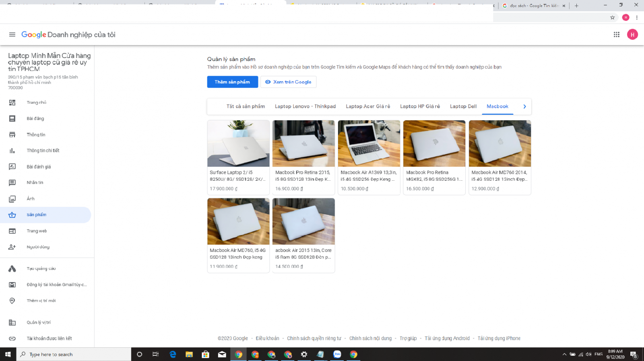Screen dimensions: 644x361
Task: Open Tải ứng dụng iPhone link
Action: coord(499,338)
